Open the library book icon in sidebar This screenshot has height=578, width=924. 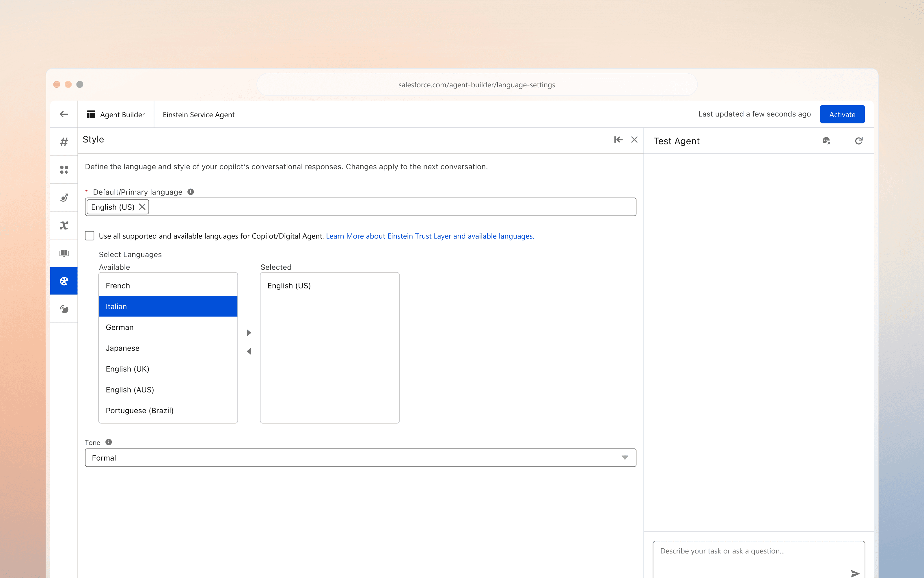tap(64, 253)
